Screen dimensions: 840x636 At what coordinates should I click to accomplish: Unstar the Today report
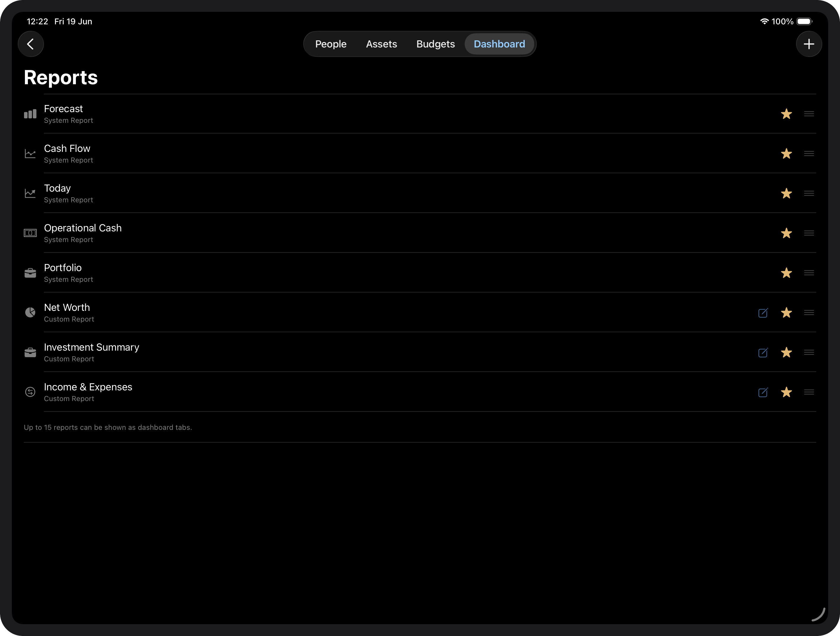point(786,193)
